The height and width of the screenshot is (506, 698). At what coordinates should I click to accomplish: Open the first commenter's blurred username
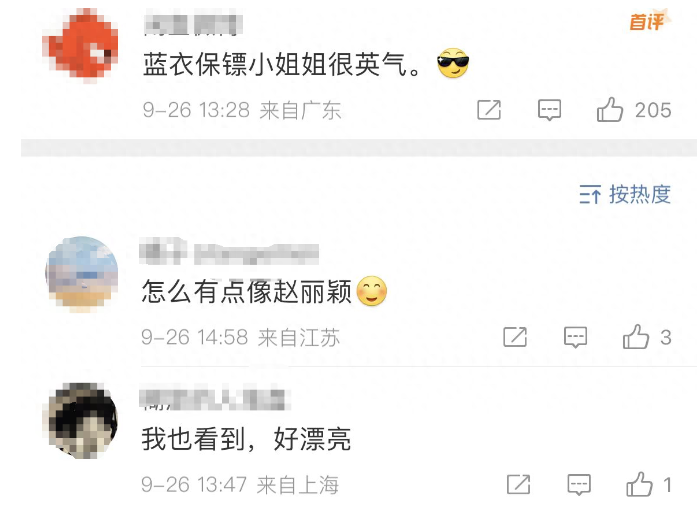(x=194, y=24)
